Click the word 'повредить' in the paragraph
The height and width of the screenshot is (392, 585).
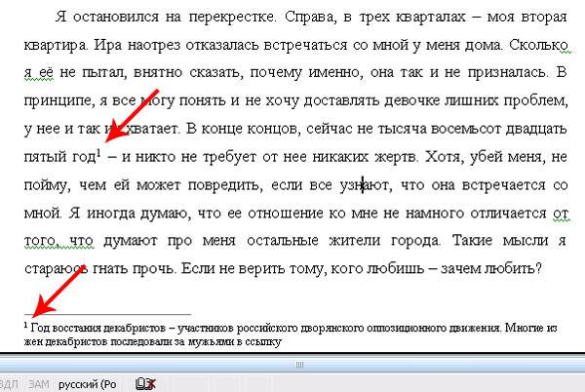pos(224,185)
